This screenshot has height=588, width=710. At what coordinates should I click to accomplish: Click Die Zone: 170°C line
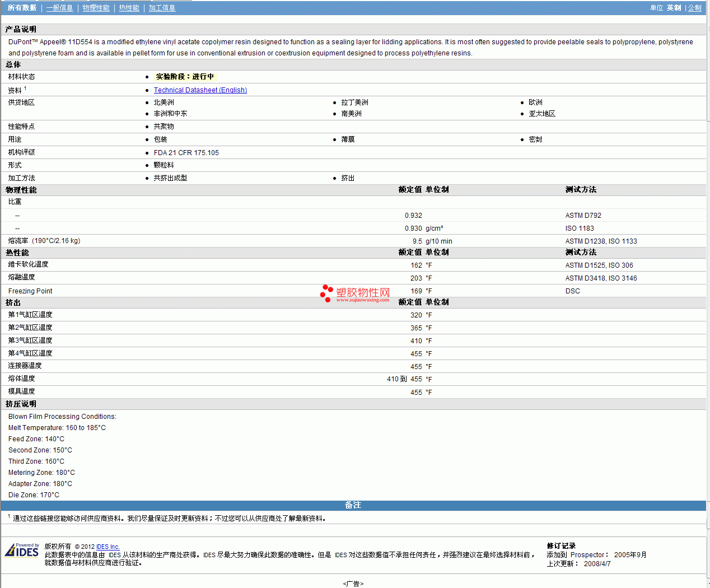(x=34, y=495)
